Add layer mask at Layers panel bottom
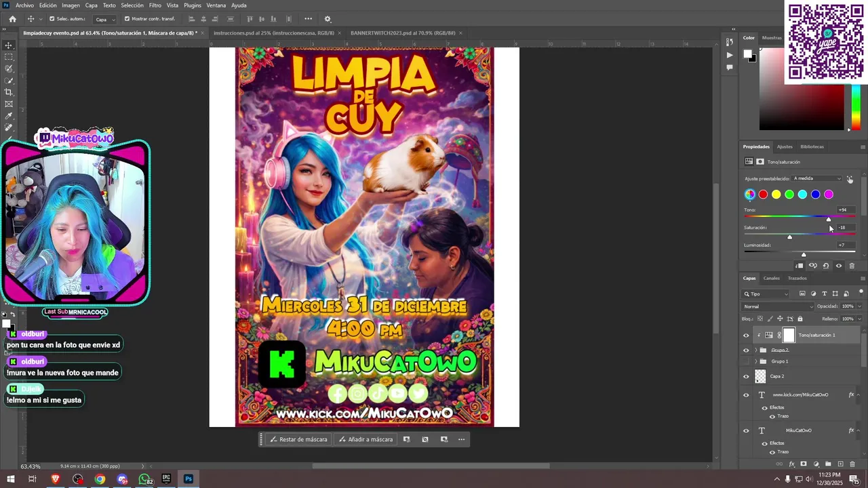This screenshot has width=868, height=488. point(804,464)
